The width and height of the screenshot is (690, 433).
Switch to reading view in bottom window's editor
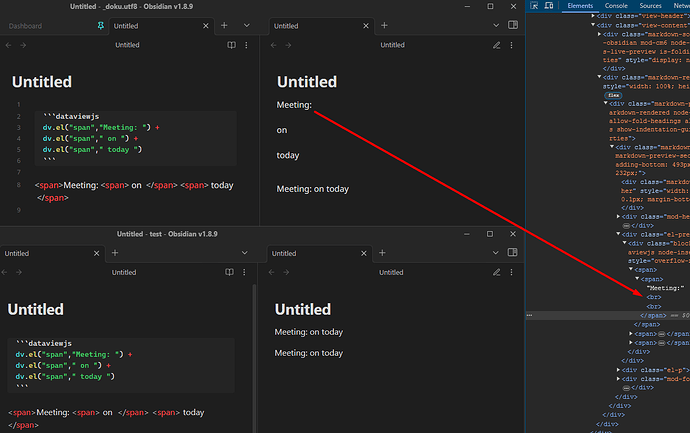coord(229,272)
